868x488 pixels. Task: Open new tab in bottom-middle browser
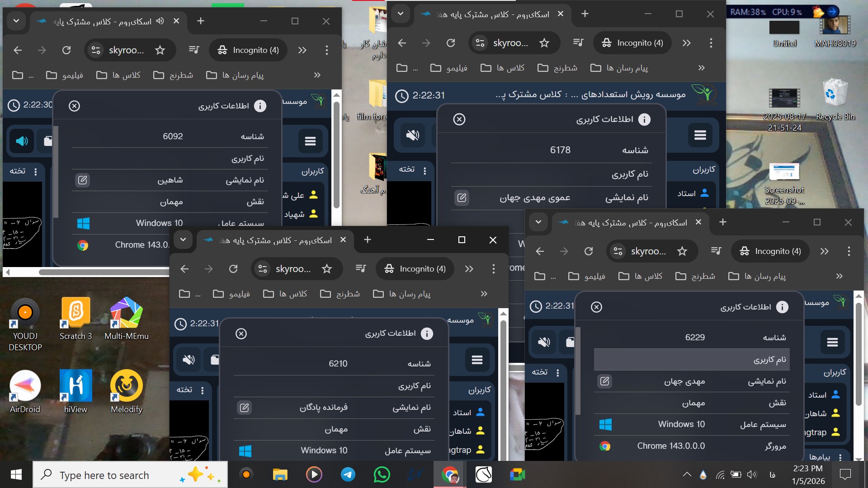pos(367,240)
